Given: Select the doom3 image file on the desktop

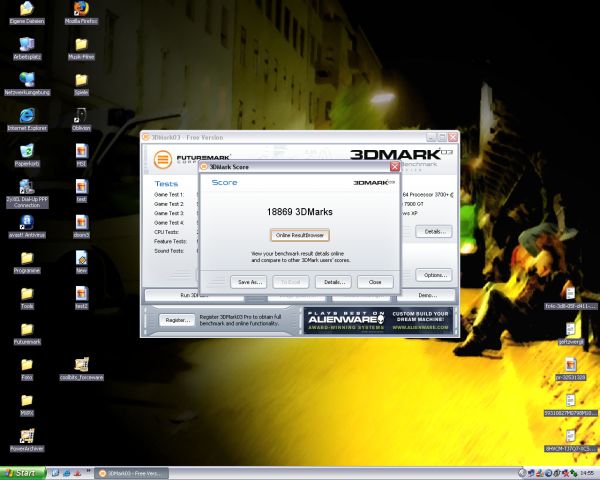Looking at the screenshot, I should pyautogui.click(x=82, y=227).
